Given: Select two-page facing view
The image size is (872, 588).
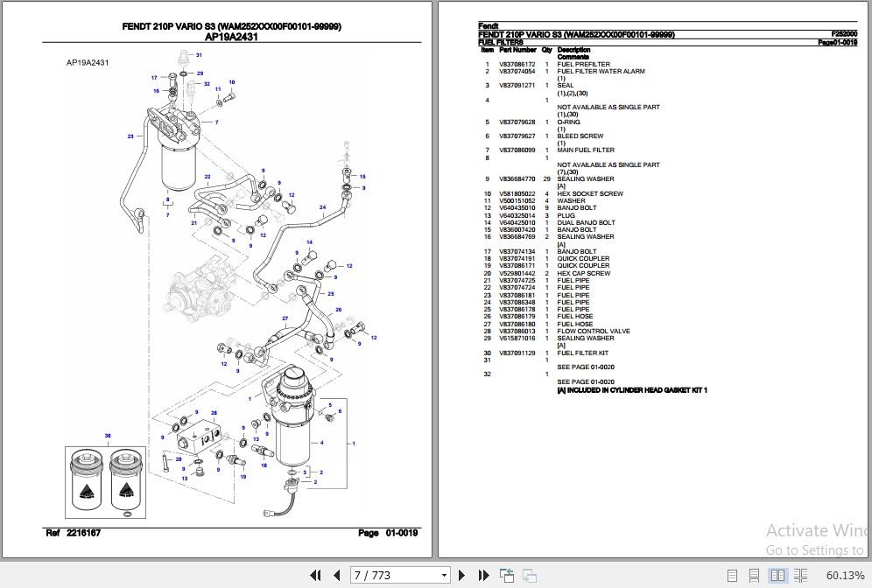Looking at the screenshot, I should tap(777, 575).
